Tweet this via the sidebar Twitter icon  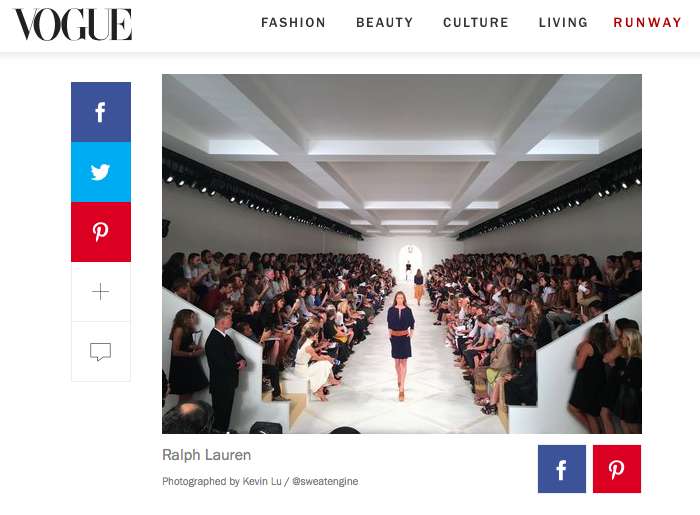pyautogui.click(x=101, y=172)
